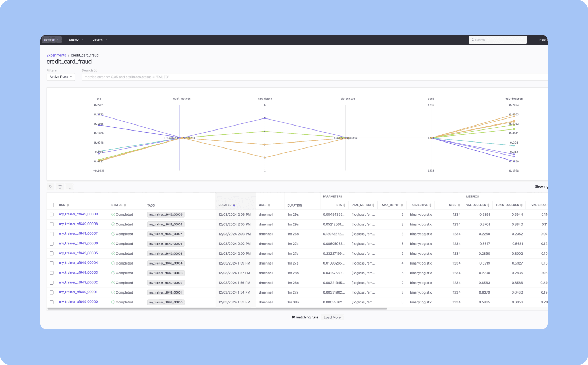Check the checkbox for my_trainer_cf649_00000
The image size is (588, 365).
point(52,302)
